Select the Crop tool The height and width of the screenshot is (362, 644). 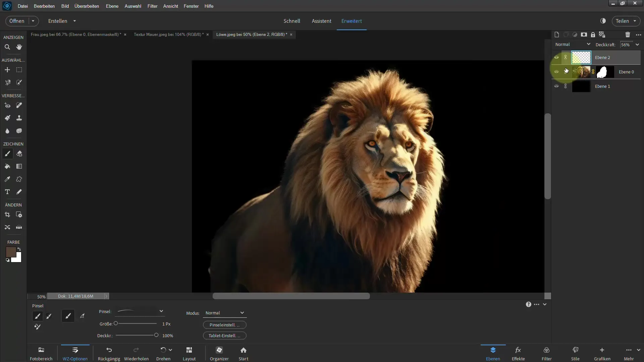[x=7, y=215]
